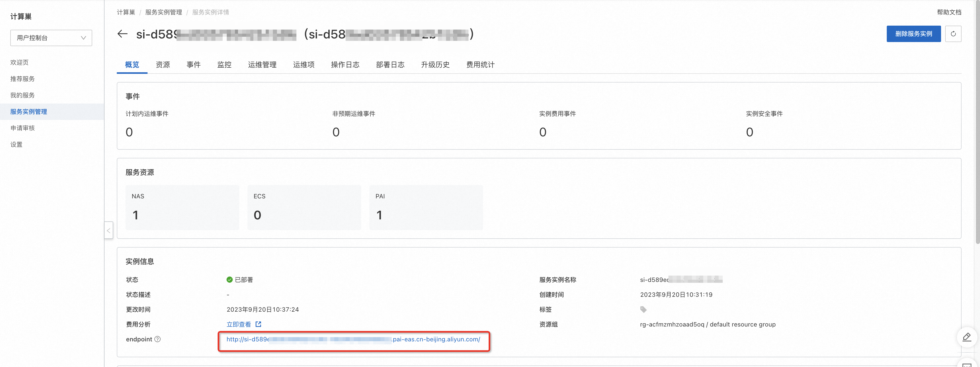Open the 用户控制台 dropdown
980x367 pixels.
(x=51, y=38)
